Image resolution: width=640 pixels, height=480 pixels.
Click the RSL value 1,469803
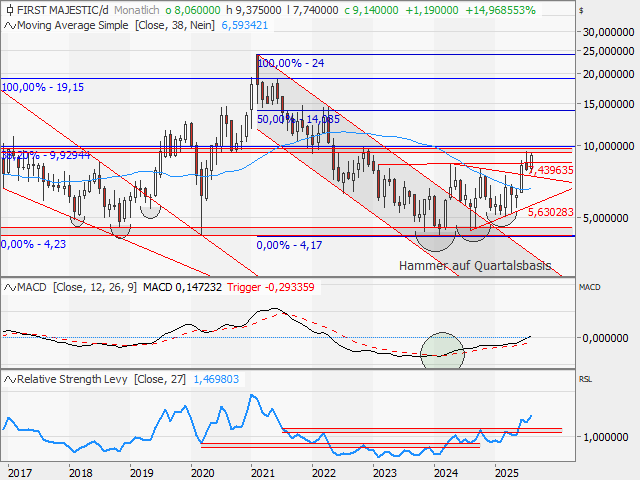click(x=216, y=379)
